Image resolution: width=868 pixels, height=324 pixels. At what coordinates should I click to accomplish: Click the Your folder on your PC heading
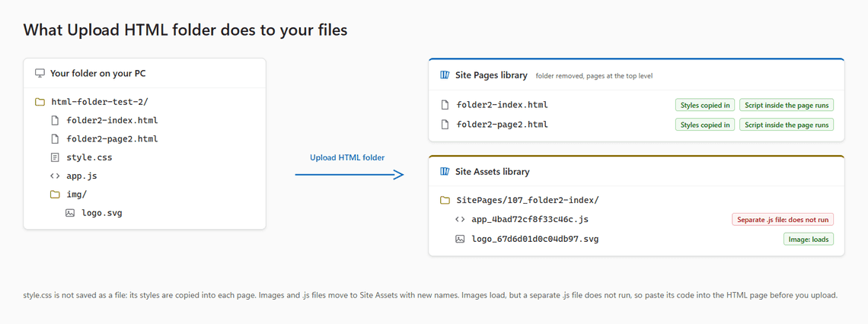click(x=98, y=73)
